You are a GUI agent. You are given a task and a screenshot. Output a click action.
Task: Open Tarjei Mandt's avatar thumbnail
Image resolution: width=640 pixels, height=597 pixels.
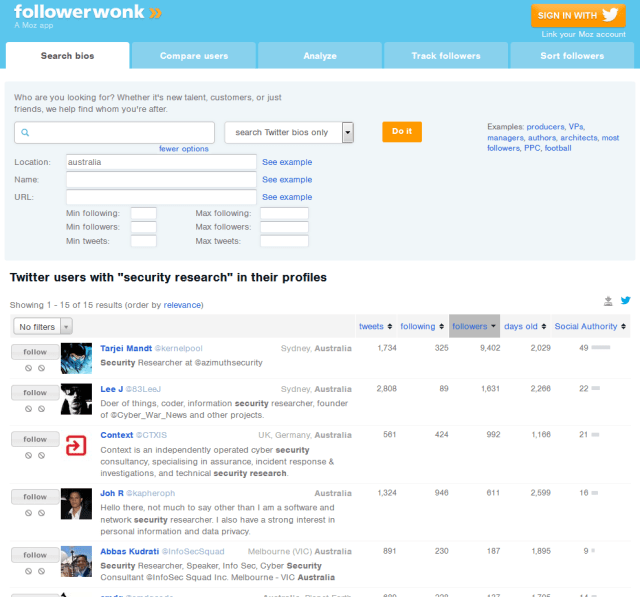click(x=76, y=358)
